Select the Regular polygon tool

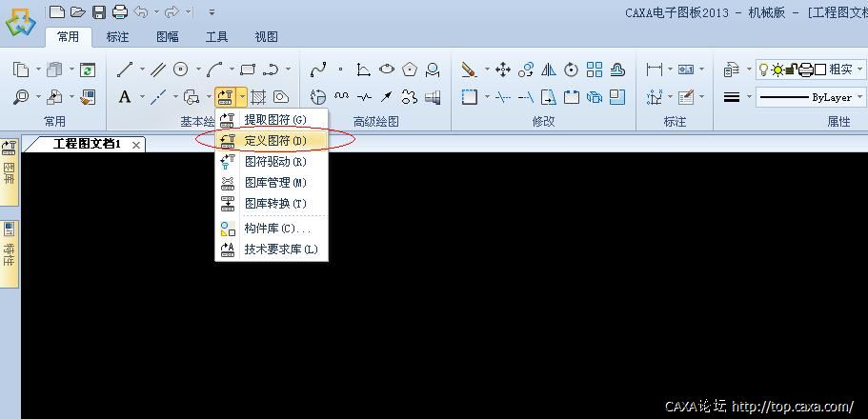click(x=409, y=70)
